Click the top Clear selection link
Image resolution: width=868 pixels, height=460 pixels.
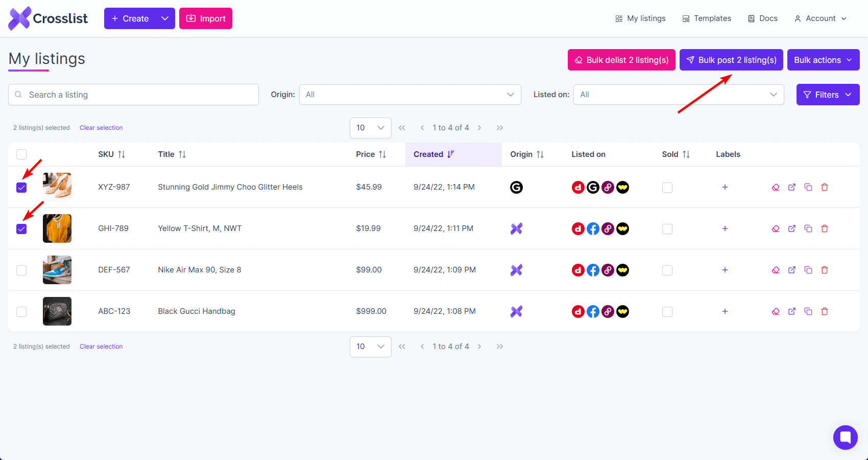[101, 128]
